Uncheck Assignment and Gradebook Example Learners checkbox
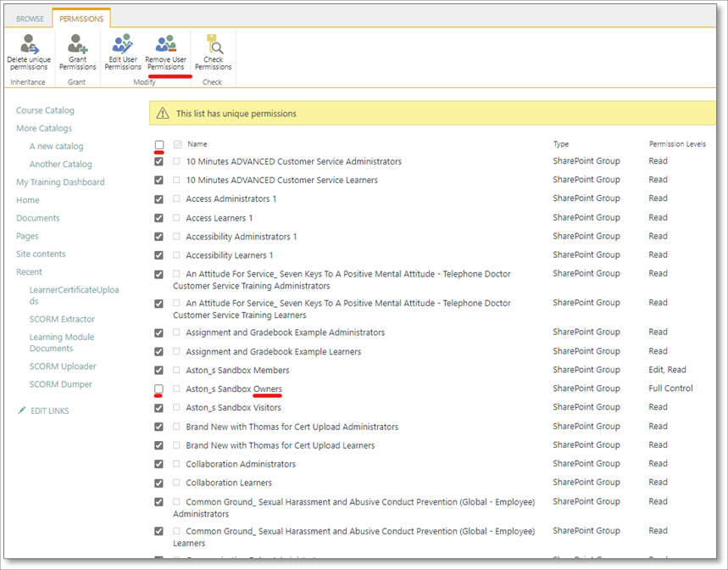 [x=158, y=352]
